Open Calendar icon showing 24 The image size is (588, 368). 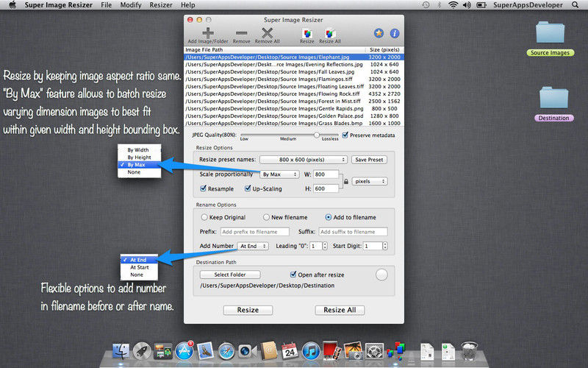point(290,351)
